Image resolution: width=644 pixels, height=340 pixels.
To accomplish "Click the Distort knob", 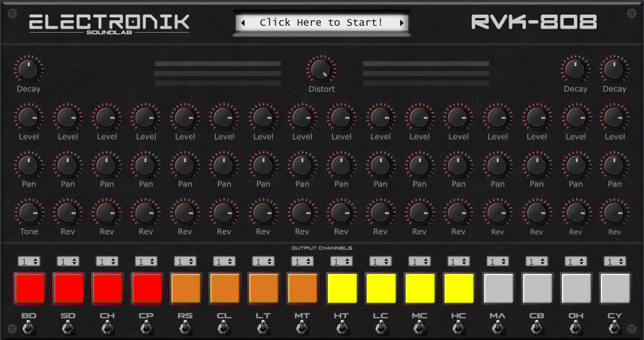I will tap(320, 70).
